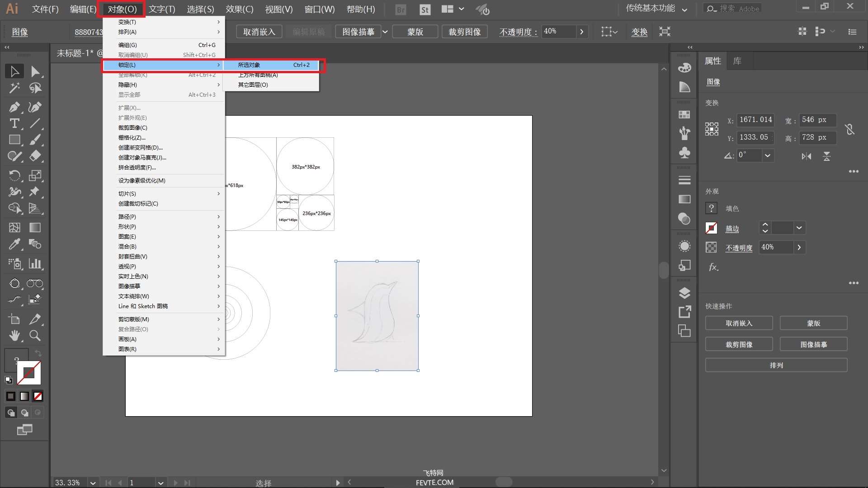Viewport: 868px width, 488px height.
Task: Open the Layers panel icon
Action: (684, 293)
